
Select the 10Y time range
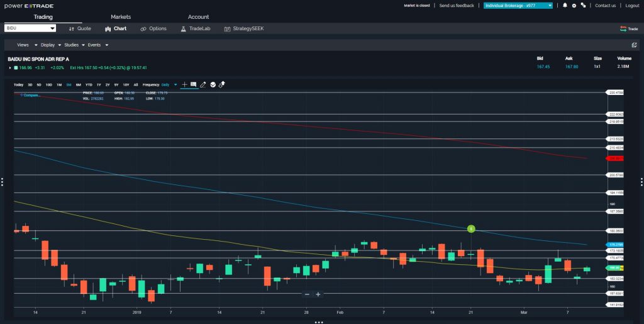pyautogui.click(x=126, y=84)
